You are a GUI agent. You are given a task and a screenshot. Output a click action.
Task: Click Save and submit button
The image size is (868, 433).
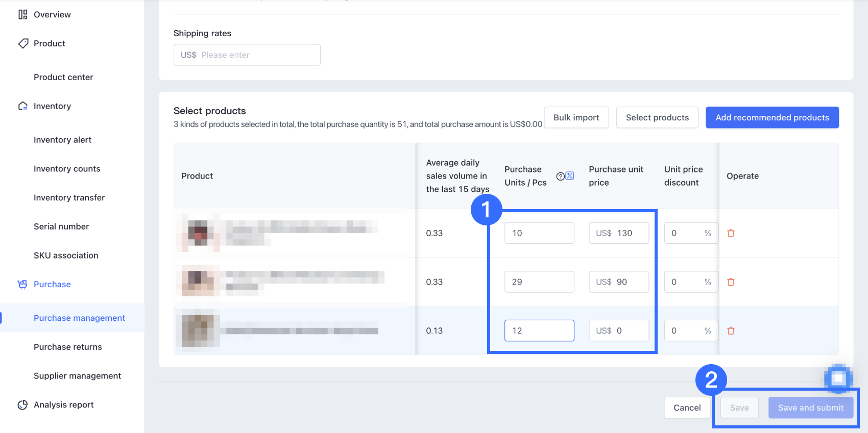click(810, 408)
